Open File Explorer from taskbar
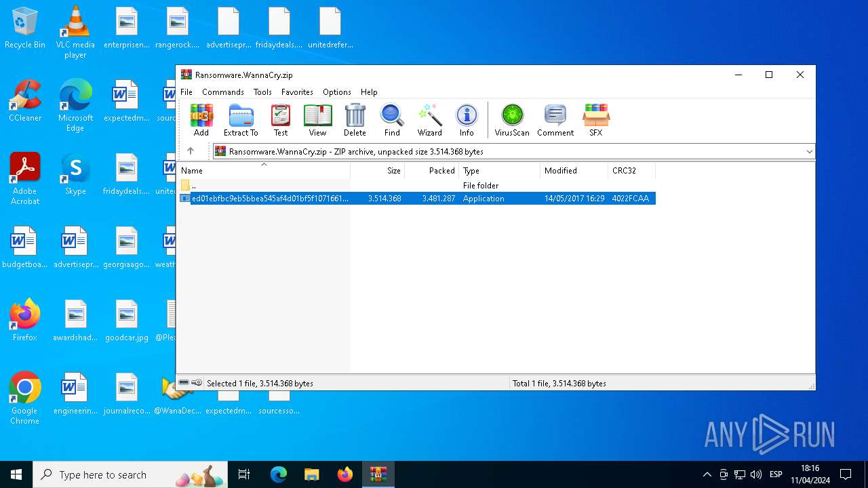The height and width of the screenshot is (488, 868). 311,474
